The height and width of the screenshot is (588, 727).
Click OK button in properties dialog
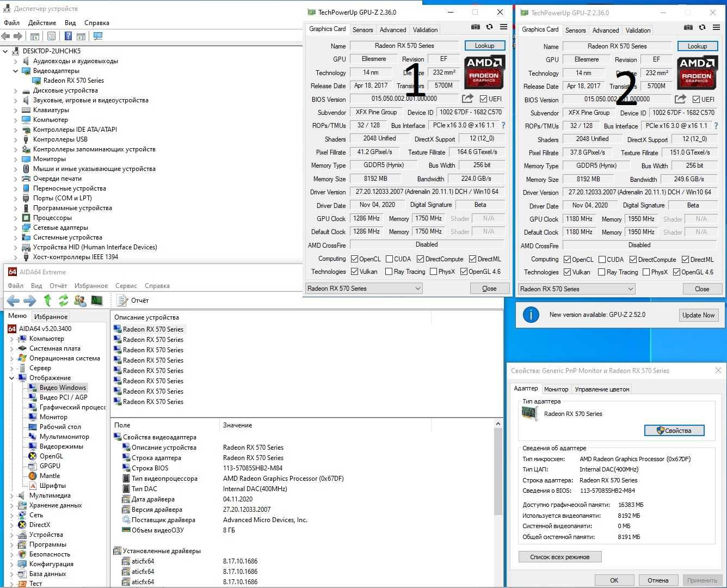(614, 580)
